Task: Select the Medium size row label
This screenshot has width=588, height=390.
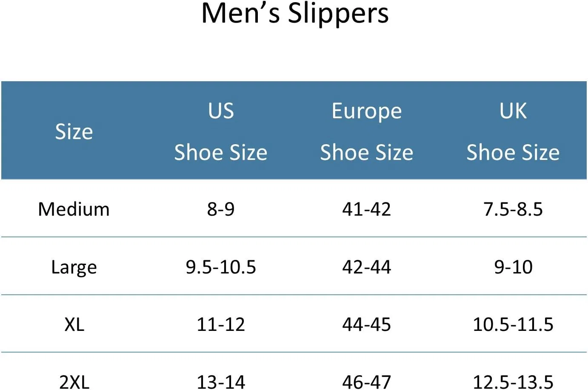Action: point(74,209)
